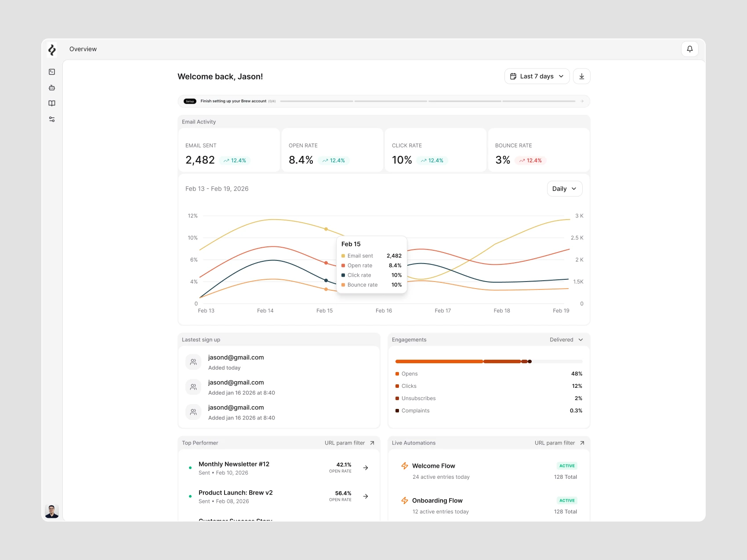Viewport: 747px width, 560px height.
Task: Click the users icon beside 'Added today' signup
Action: 193,362
